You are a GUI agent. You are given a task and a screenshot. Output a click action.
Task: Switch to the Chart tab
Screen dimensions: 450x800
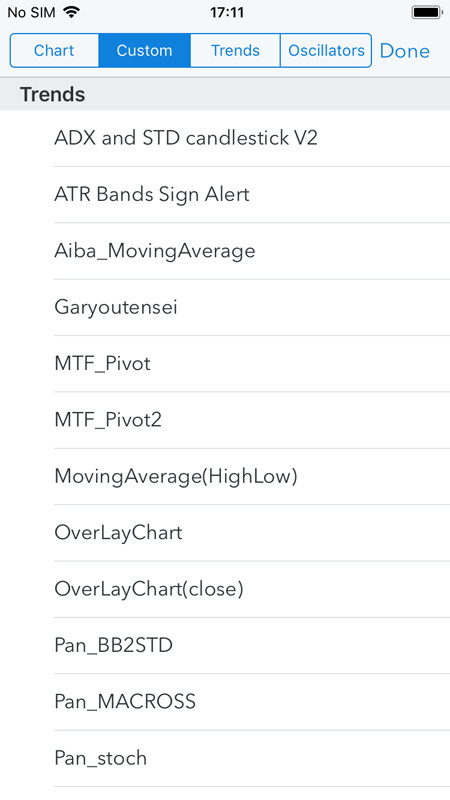(x=54, y=51)
